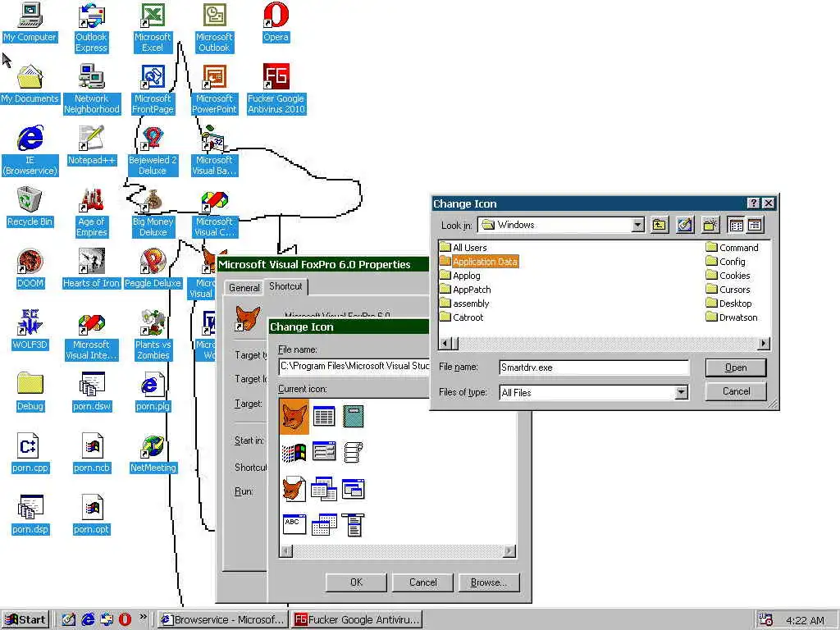
Task: Open the Files of type dropdown
Action: pyautogui.click(x=681, y=393)
